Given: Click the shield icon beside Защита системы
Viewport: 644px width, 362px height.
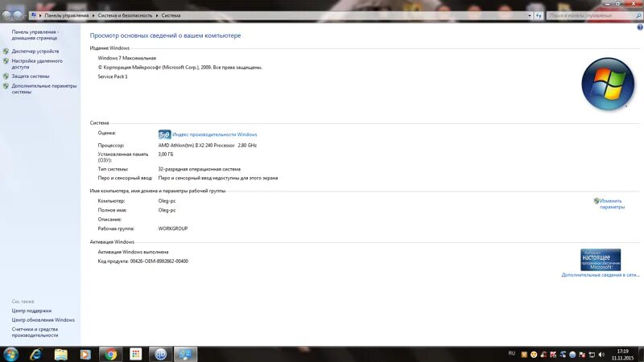Looking at the screenshot, I should click(6, 76).
